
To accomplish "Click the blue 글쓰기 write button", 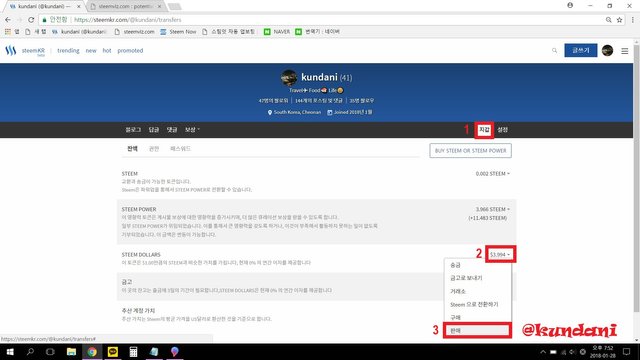I will (580, 51).
